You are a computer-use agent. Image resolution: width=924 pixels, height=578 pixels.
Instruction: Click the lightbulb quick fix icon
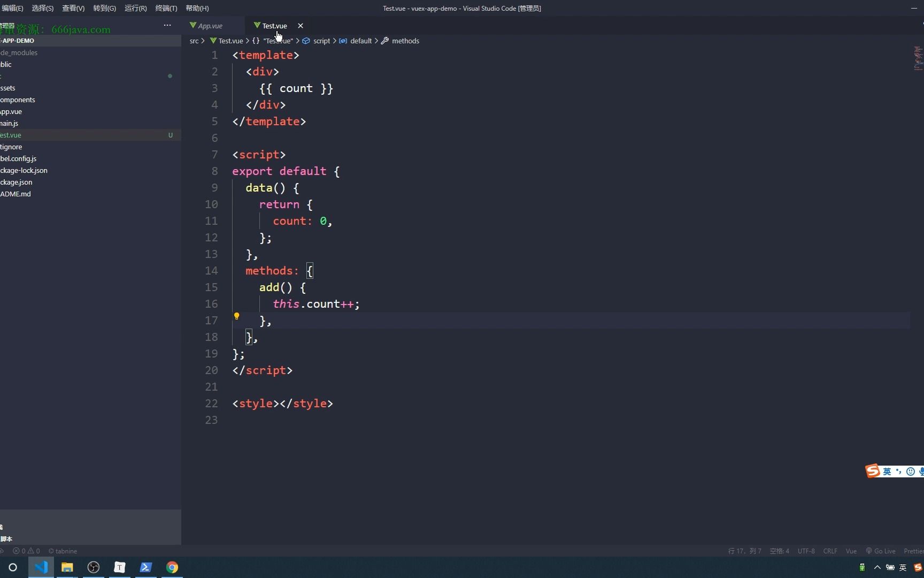(x=236, y=316)
